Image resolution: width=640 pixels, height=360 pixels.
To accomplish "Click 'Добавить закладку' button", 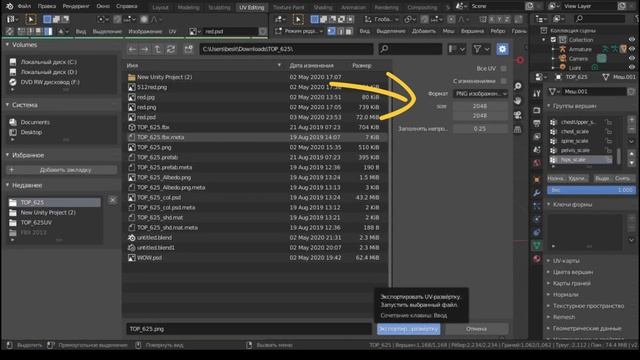I will click(x=62, y=170).
